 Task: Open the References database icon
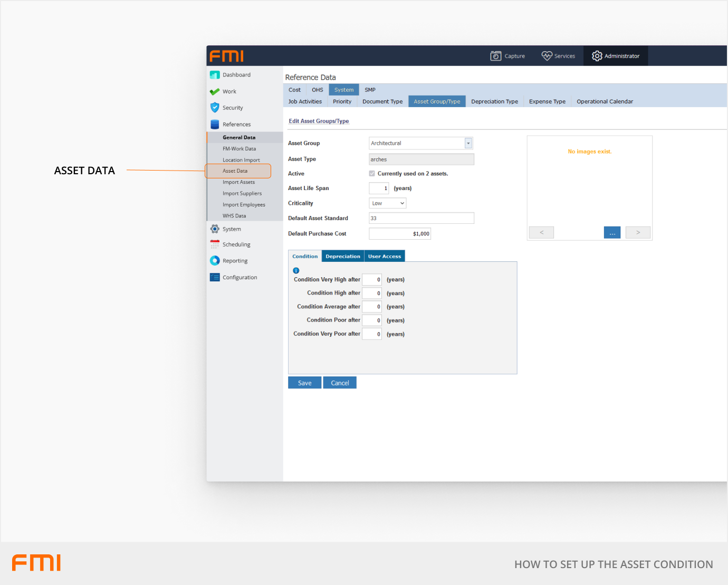pos(215,125)
